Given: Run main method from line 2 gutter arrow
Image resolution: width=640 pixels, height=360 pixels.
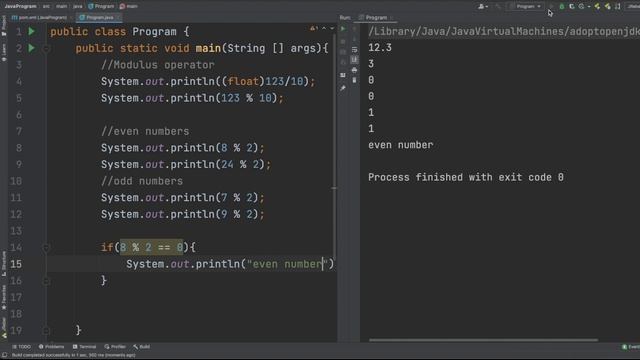Looking at the screenshot, I should (31, 48).
